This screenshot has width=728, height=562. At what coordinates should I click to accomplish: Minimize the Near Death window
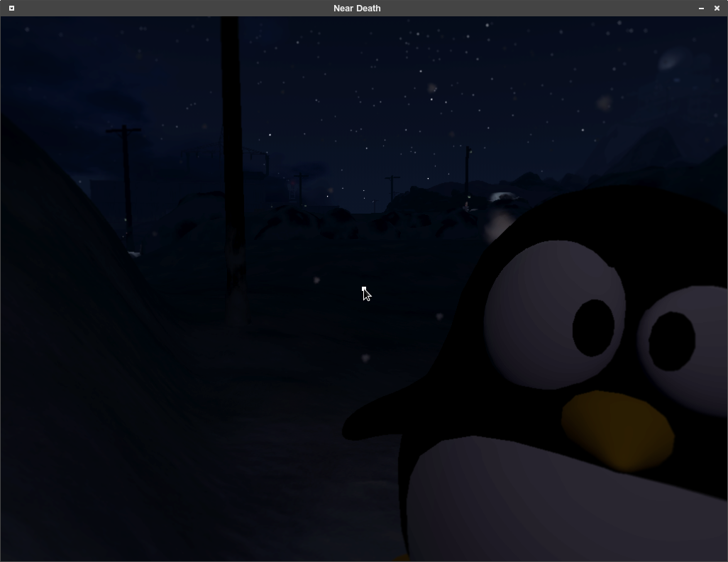click(701, 9)
